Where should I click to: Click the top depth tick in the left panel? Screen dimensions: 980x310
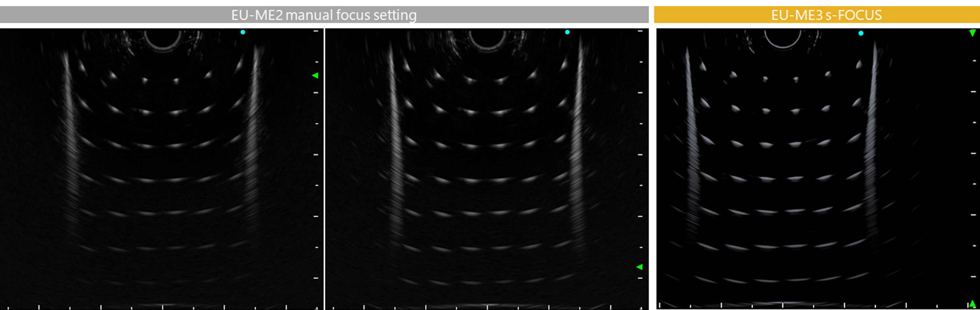(316, 31)
